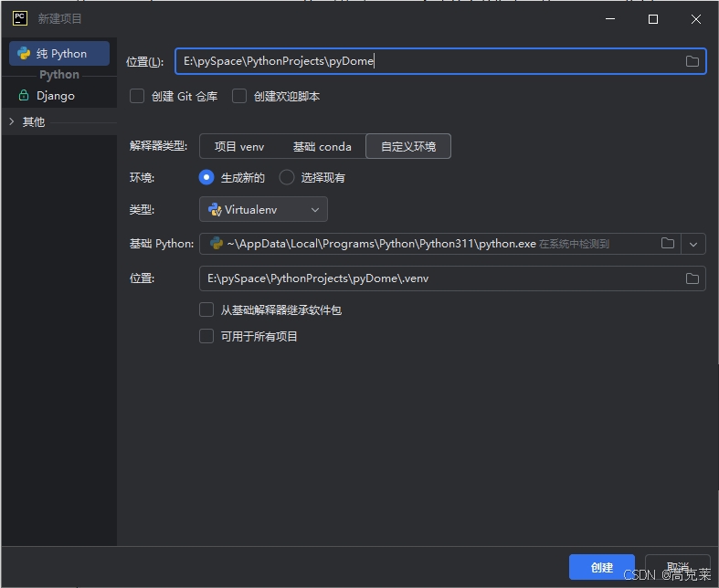Minimize the 新建项目 window
The height and width of the screenshot is (588, 719).
(610, 19)
